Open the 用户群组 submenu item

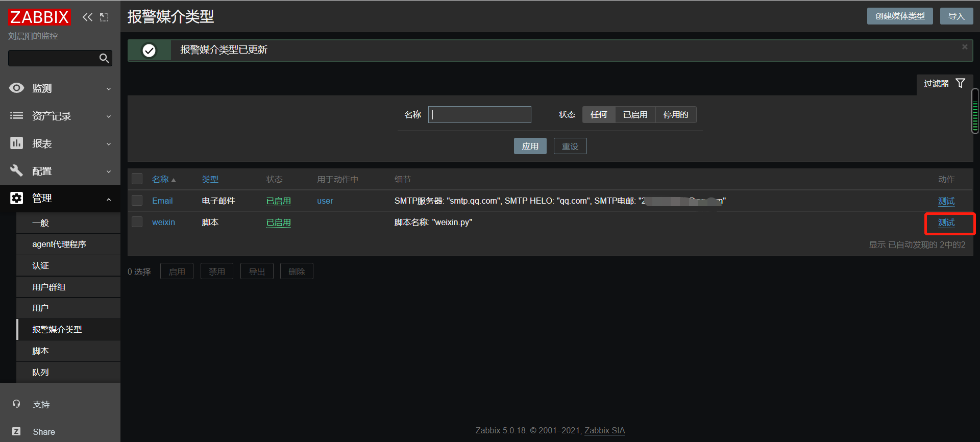coord(68,287)
